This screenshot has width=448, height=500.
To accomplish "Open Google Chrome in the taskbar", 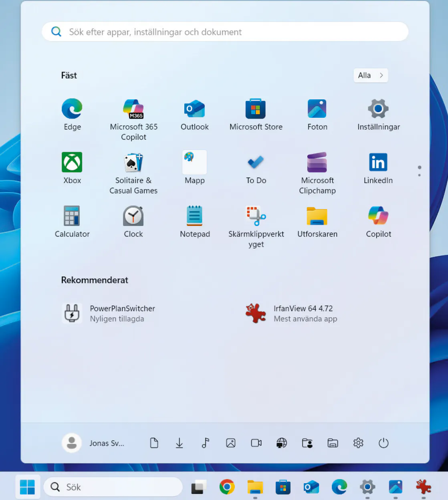I will (x=227, y=487).
